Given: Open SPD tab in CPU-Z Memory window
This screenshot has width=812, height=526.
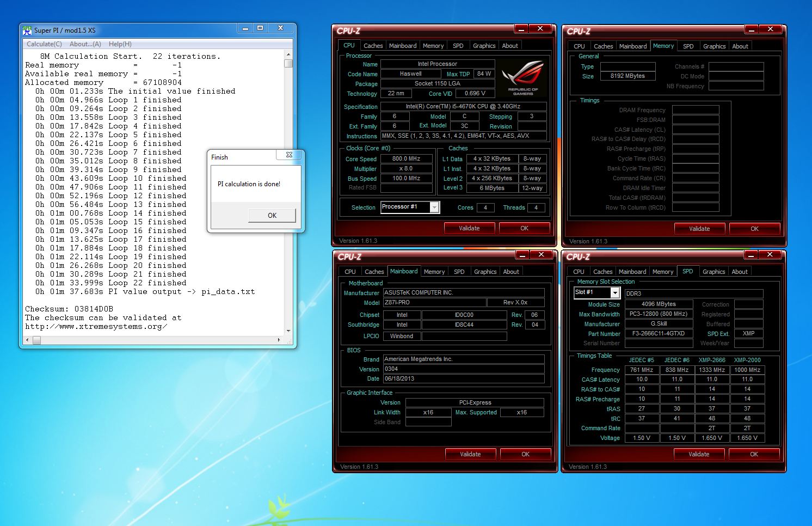Looking at the screenshot, I should [x=688, y=46].
